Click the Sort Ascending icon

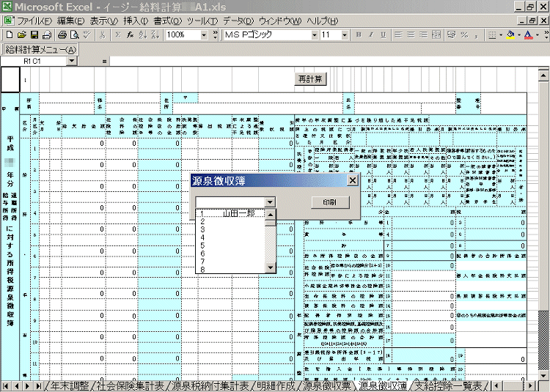click(142, 34)
